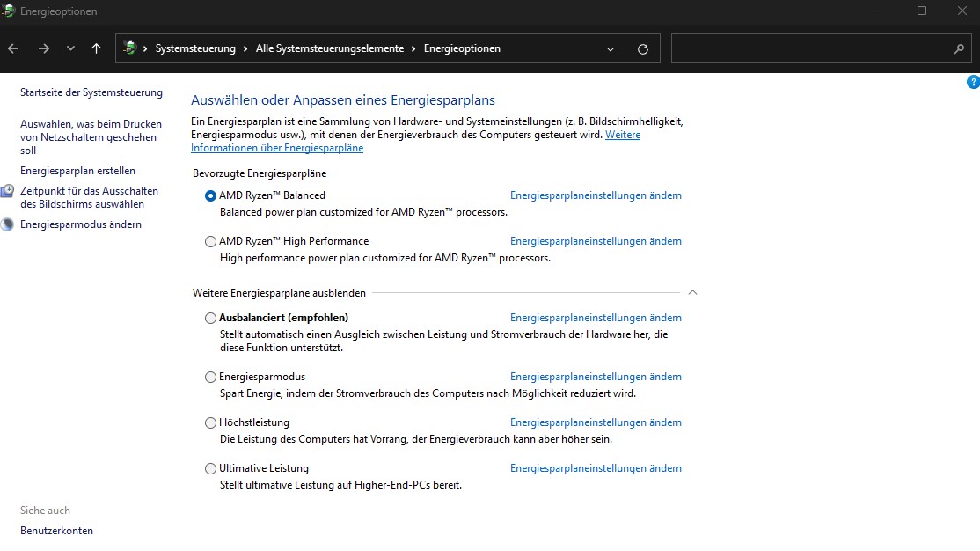Open Systemsteuerung breadcrumb

coord(195,48)
